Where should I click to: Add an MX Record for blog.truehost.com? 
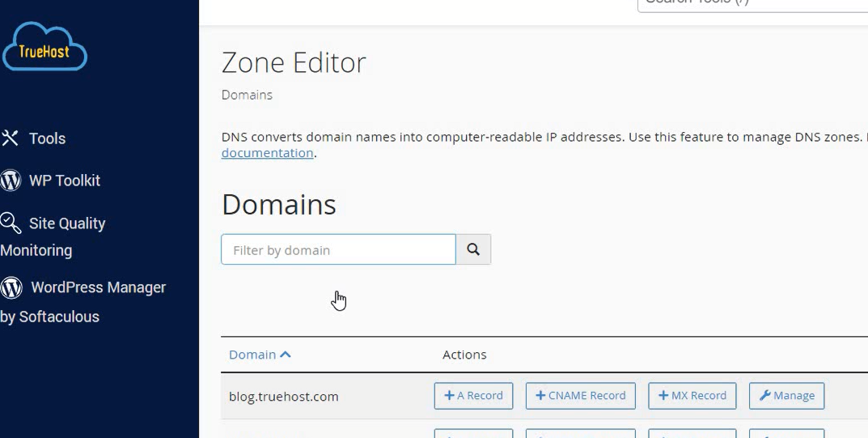pos(692,396)
